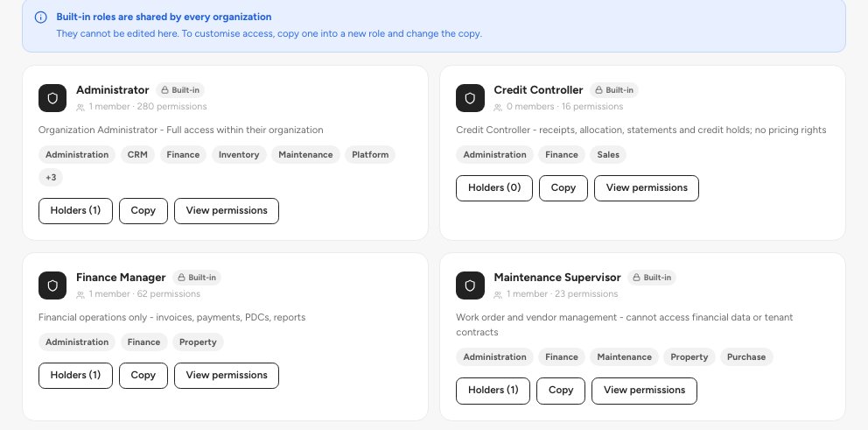Open Holders (1) for Finance Manager
868x430 pixels.
(x=75, y=375)
